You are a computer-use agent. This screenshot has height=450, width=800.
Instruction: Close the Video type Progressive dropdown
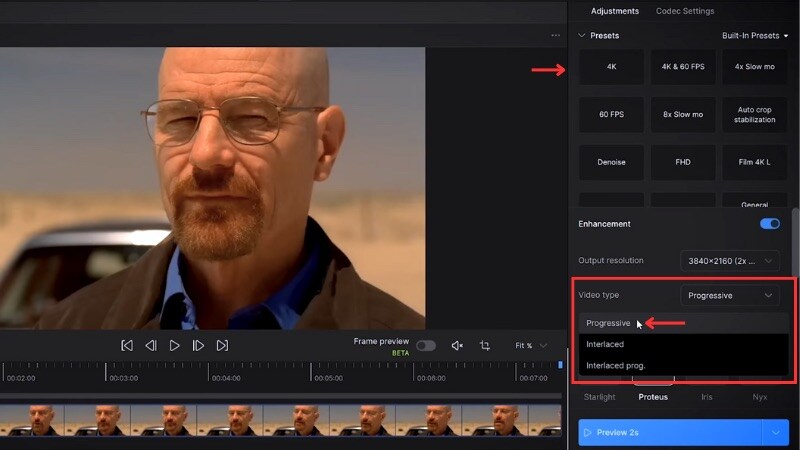pos(730,295)
